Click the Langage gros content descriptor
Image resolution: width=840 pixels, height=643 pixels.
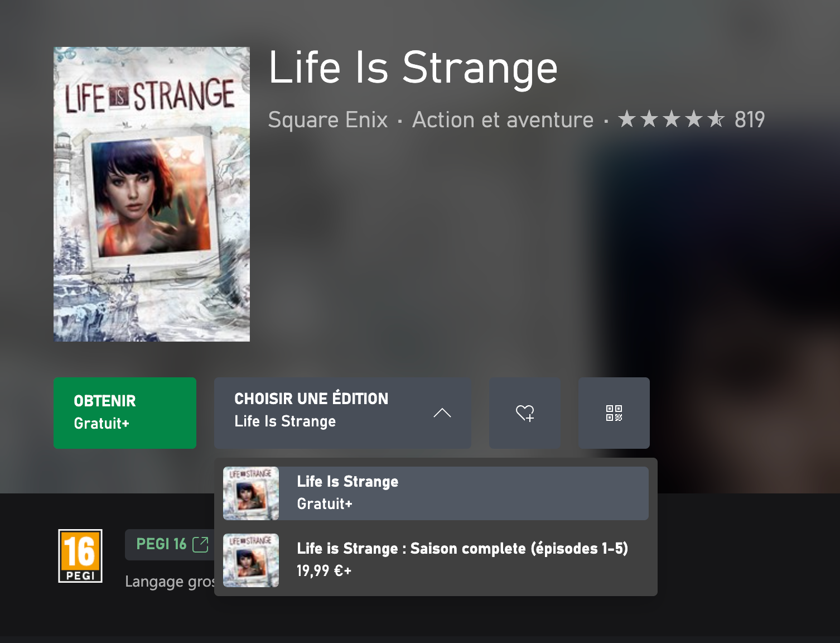click(x=170, y=582)
